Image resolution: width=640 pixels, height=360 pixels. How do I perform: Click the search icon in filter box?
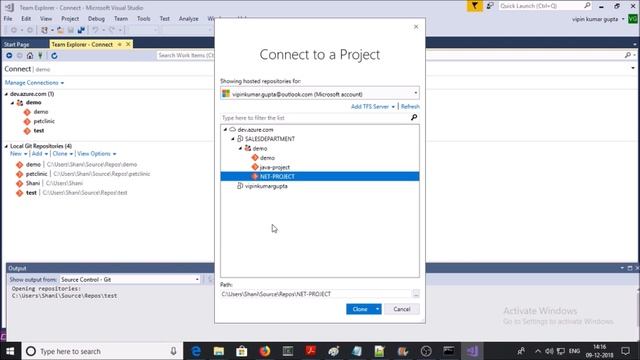414,118
